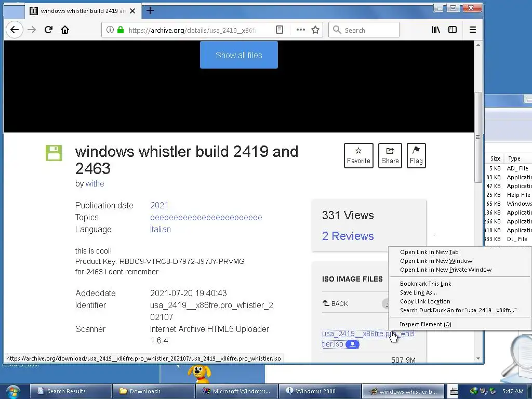Choose Open Link in New Tab
Image resolution: width=532 pixels, height=399 pixels.
[x=429, y=252]
